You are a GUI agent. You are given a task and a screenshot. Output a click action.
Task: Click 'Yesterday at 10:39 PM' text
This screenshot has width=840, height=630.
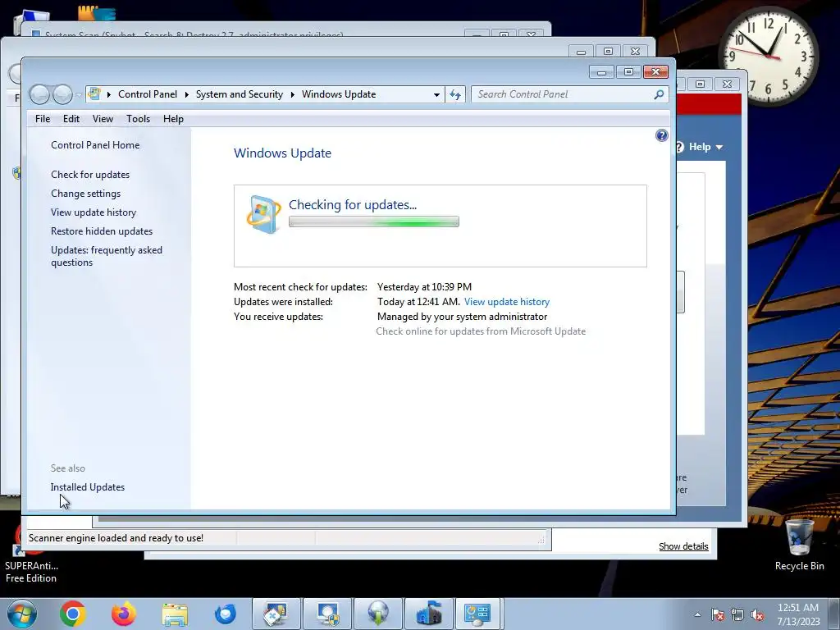point(424,287)
